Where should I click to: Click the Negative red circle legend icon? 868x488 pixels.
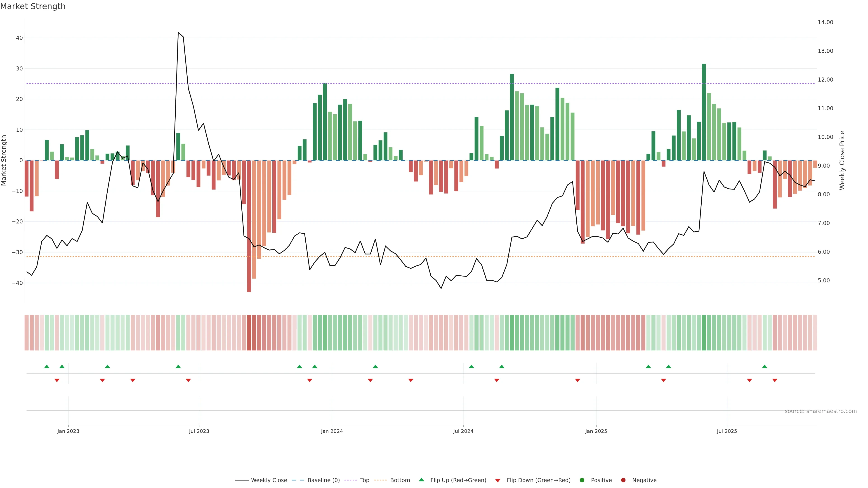[623, 480]
